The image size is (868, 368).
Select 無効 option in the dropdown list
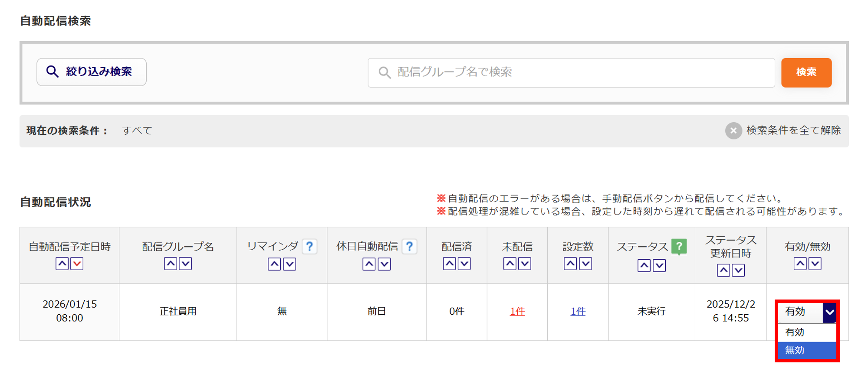tap(806, 350)
